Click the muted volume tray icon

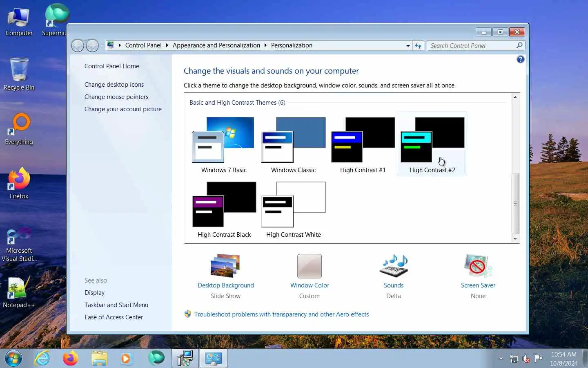click(526, 359)
